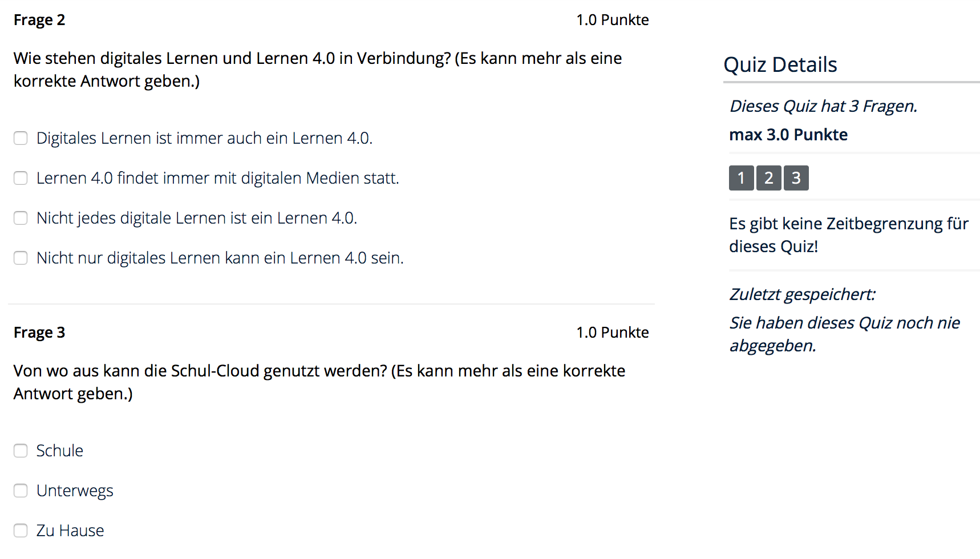This screenshot has height=559, width=980.
Task: Check 'Digitales Lernen ist immer auch ein Lernen 4.0'
Action: (21, 138)
